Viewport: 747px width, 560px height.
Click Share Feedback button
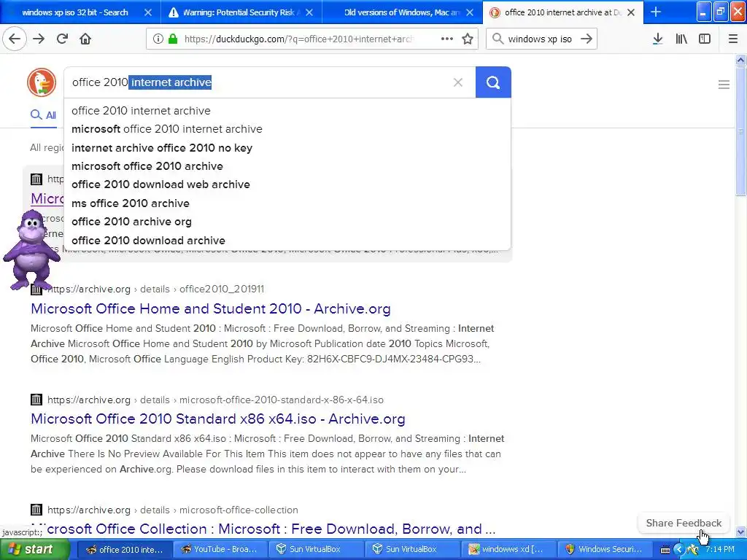click(684, 523)
